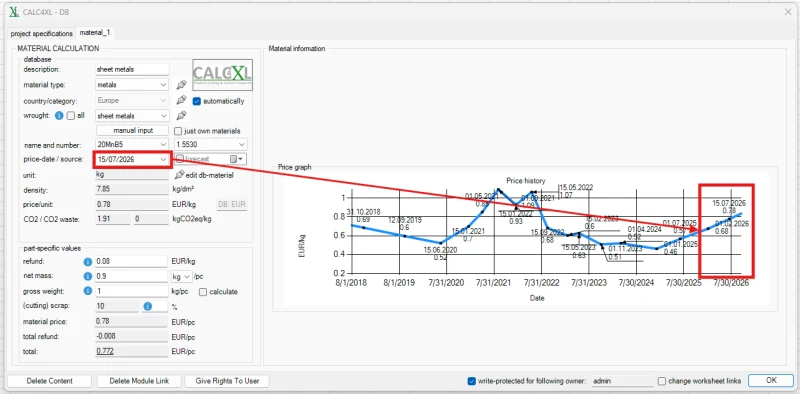Click the price/unit value 0.78
The image size is (800, 394).
click(x=131, y=205)
